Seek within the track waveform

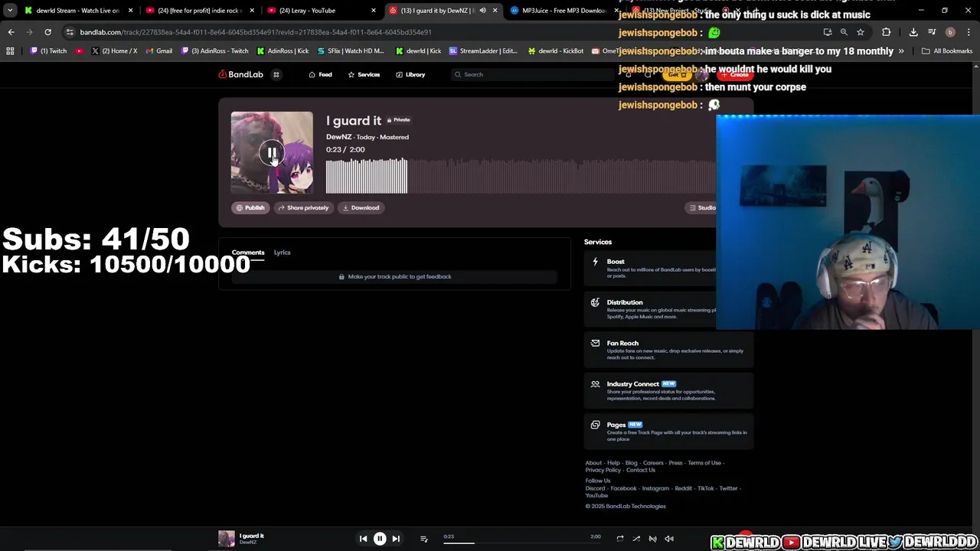pos(521,175)
